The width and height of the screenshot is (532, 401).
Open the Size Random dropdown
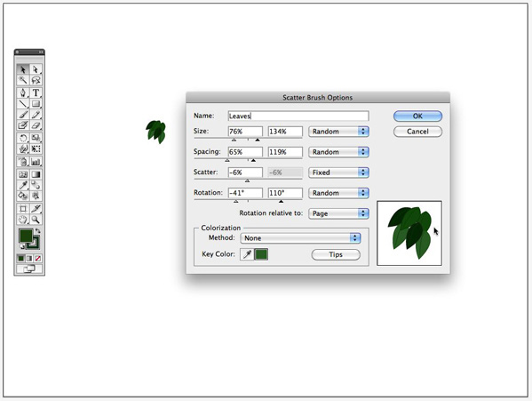[x=338, y=132]
